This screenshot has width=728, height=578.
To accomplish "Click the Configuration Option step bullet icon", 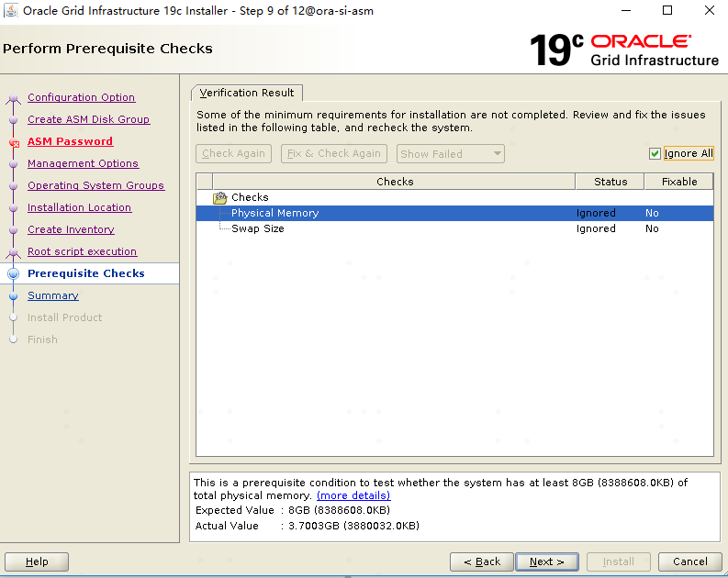I will (14, 98).
